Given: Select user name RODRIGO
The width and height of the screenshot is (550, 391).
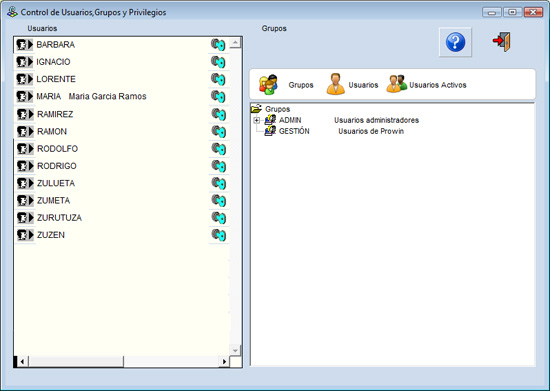Looking at the screenshot, I should pos(57,166).
